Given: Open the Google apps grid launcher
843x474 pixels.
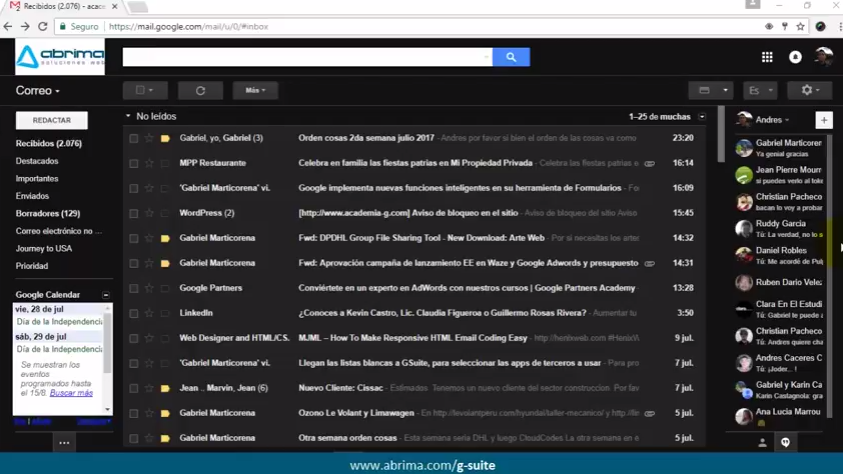Looking at the screenshot, I should click(x=767, y=58).
